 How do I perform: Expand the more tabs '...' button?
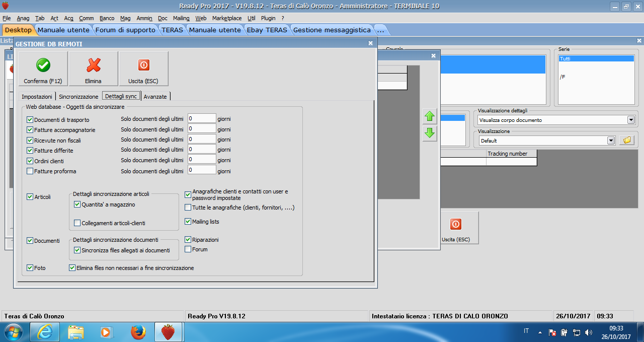pyautogui.click(x=380, y=30)
